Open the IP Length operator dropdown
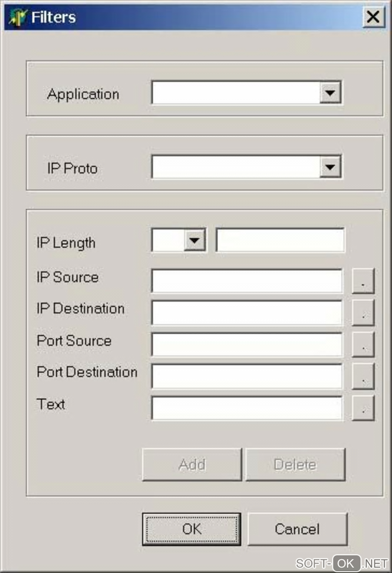392x573 pixels. 194,240
